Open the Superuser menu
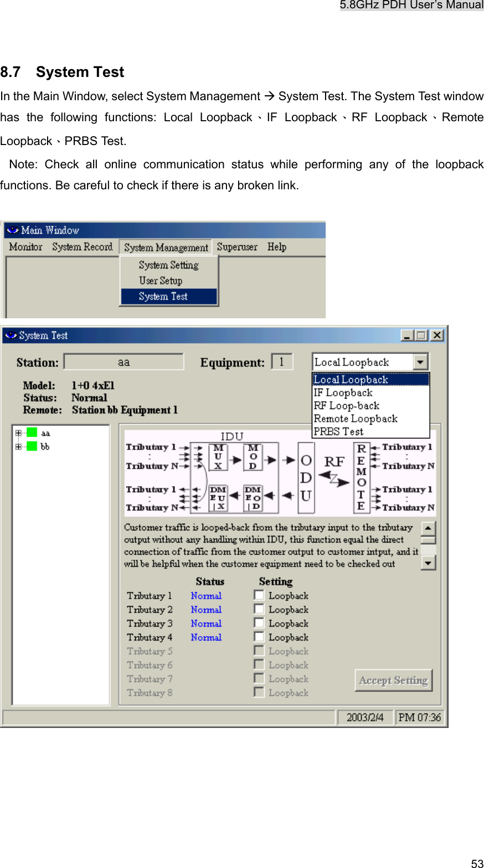Viewport: 484px width, 868px height. pos(237,247)
